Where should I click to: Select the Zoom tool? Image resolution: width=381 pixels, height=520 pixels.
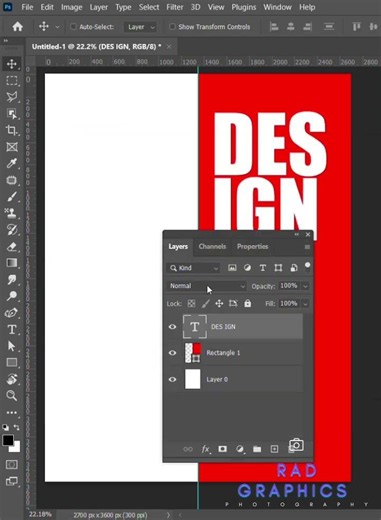pyautogui.click(x=12, y=396)
